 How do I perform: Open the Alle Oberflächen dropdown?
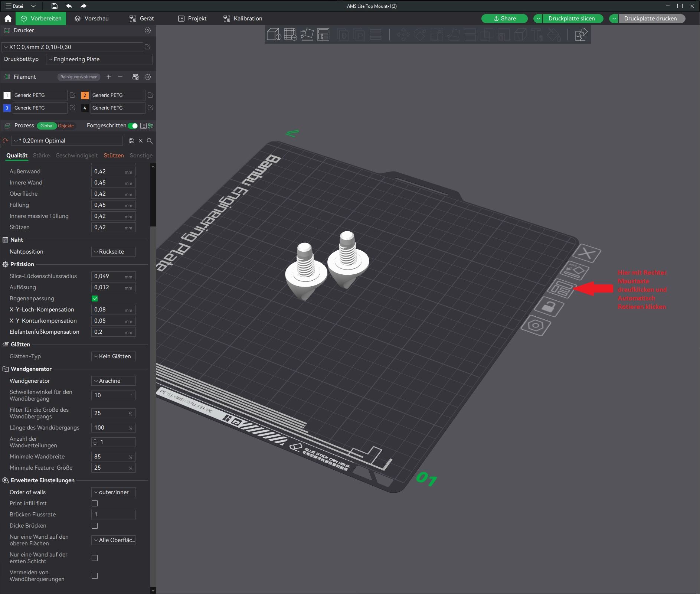[x=114, y=540]
